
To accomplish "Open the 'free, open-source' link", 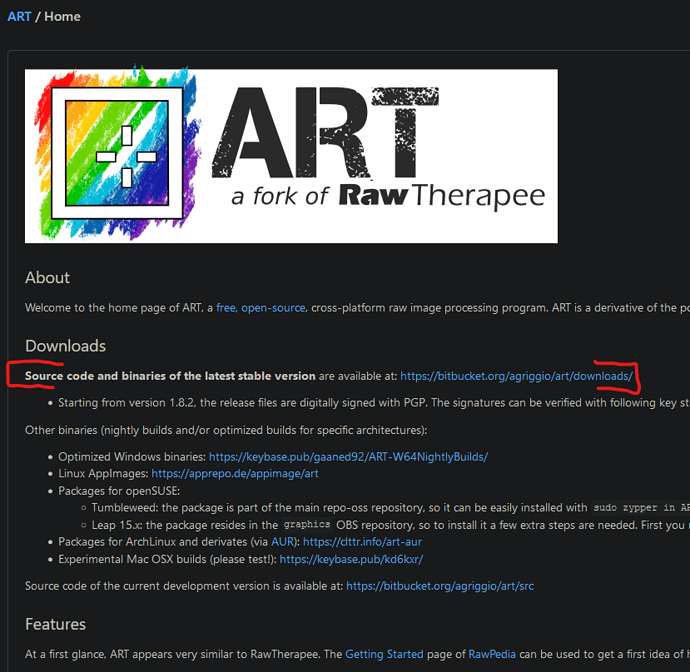I will 261,308.
